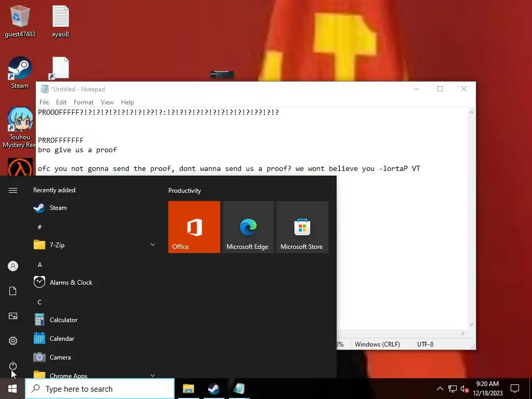This screenshot has width=532, height=399.
Task: Click in the taskbar search box
Action: point(100,389)
